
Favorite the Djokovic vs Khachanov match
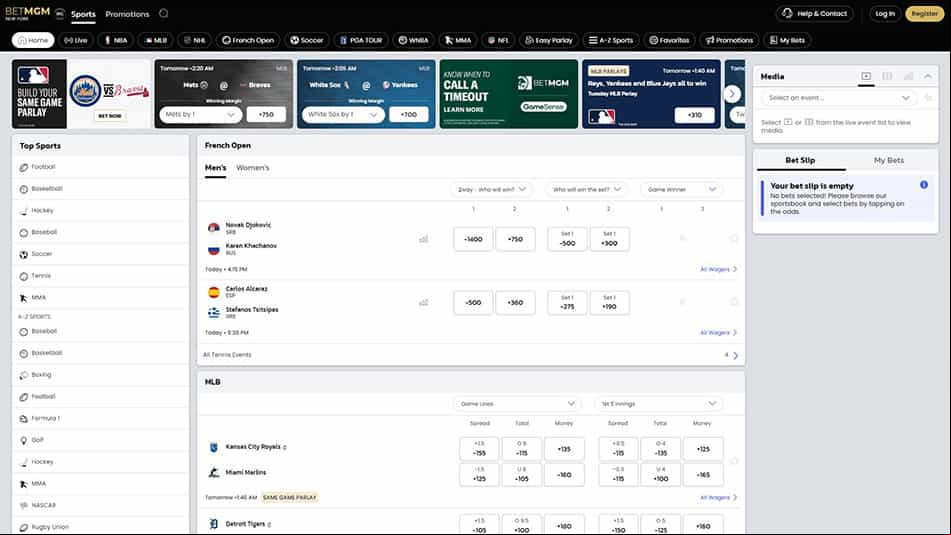(x=734, y=239)
